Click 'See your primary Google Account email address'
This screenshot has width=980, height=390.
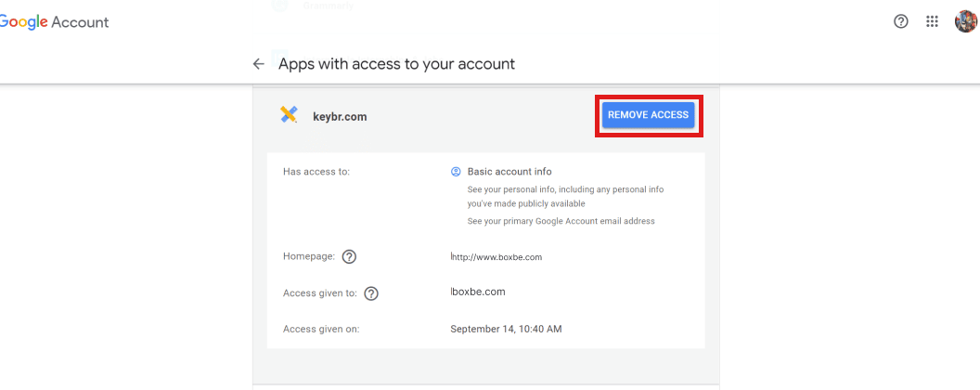click(562, 221)
